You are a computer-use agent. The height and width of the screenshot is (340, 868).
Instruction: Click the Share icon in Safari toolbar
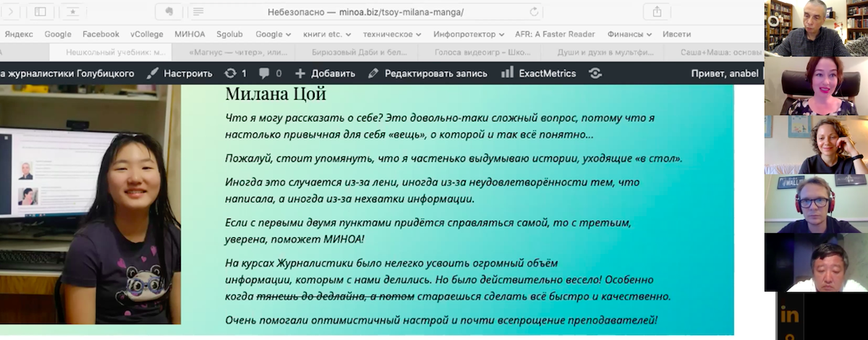point(657,12)
